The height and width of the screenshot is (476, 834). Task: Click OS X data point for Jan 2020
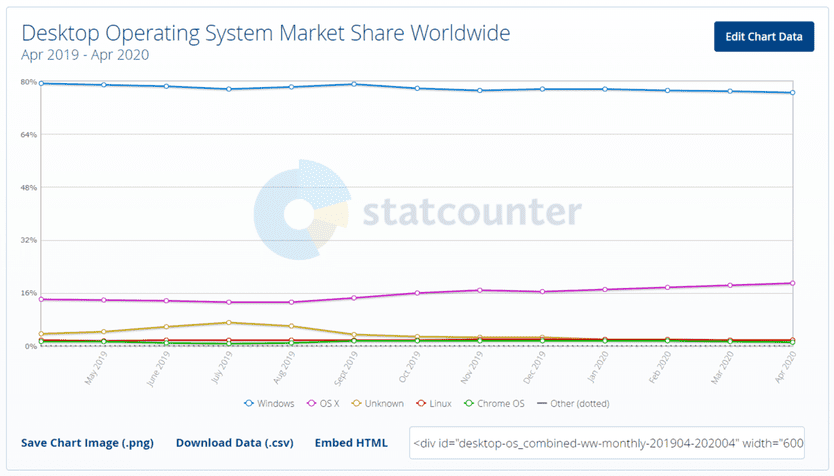(605, 290)
